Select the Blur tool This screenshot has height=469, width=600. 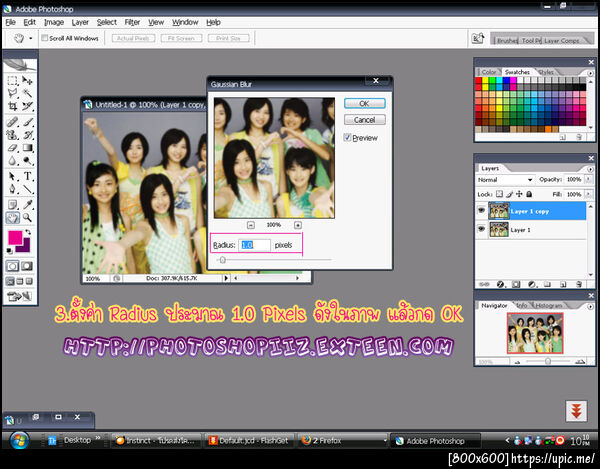point(12,161)
